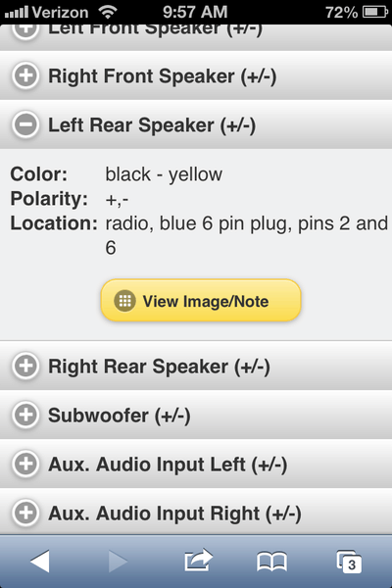
Task: Collapse the Left Rear Speaker section
Action: point(196,124)
